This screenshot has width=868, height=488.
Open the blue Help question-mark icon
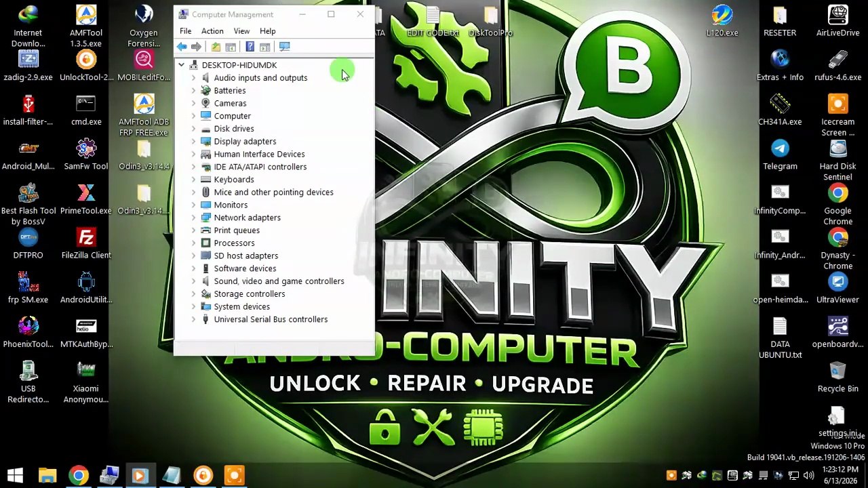coord(250,47)
